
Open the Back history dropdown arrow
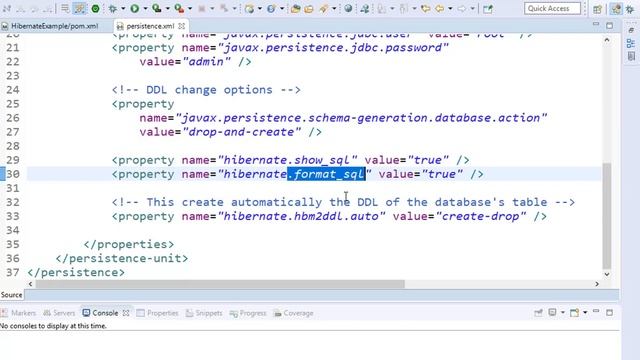click(x=450, y=9)
